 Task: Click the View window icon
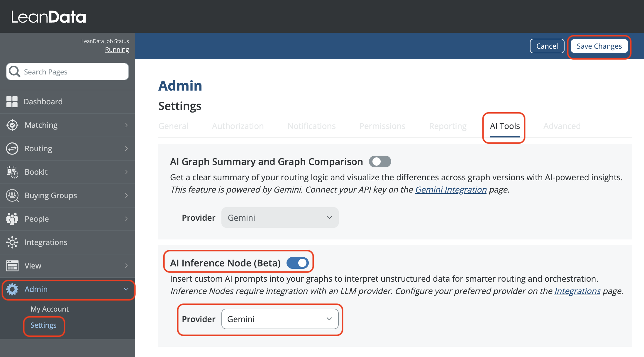12,266
